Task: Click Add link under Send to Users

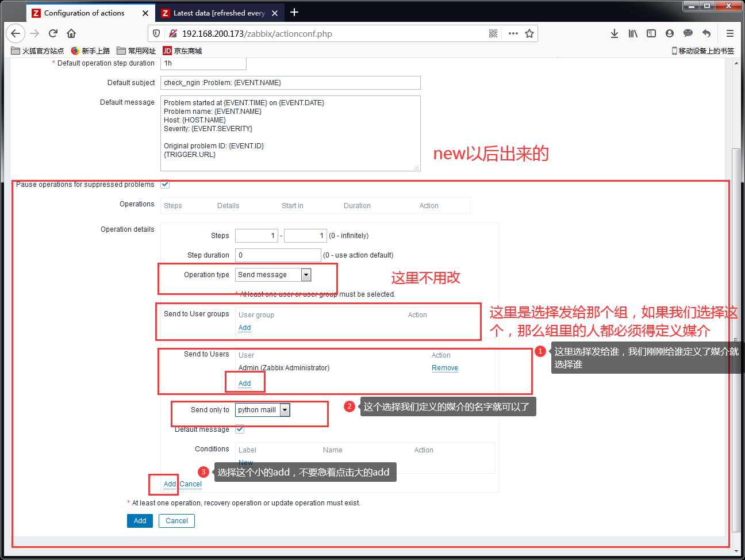Action: click(244, 383)
